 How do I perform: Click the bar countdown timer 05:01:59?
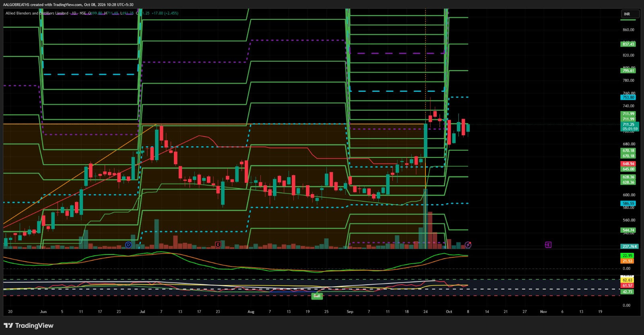[x=629, y=129]
